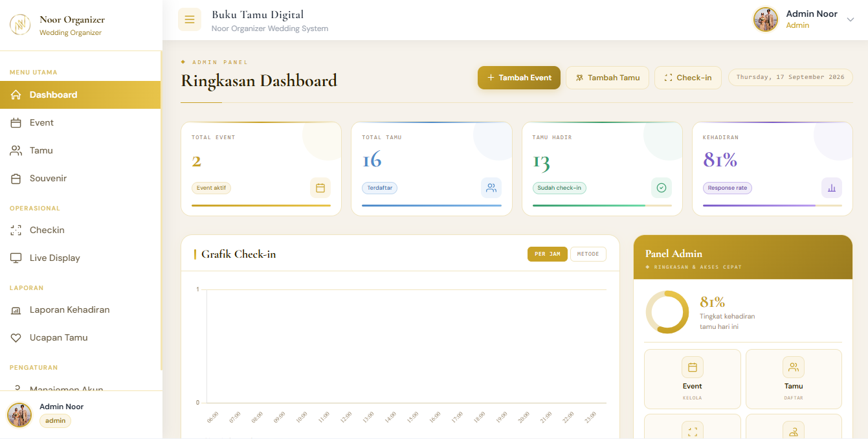View Laporan Kehadiran report
868x439 pixels.
[x=80, y=310]
